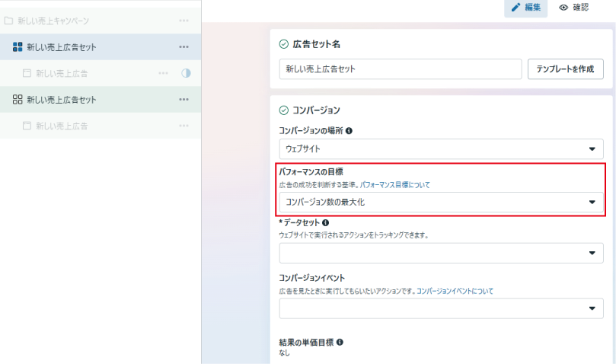Open the コンバージョンイベント dropdown
Screen dimensions: 616x364
(441, 308)
